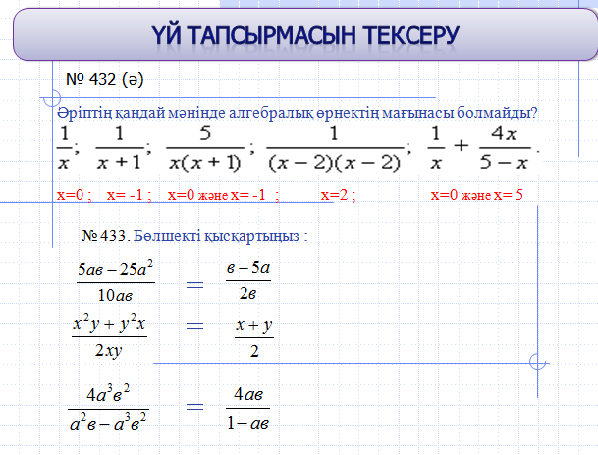Image resolution: width=598 pixels, height=455 pixels.
Task: Click the result fraction x+y over 2
Action: (254, 337)
